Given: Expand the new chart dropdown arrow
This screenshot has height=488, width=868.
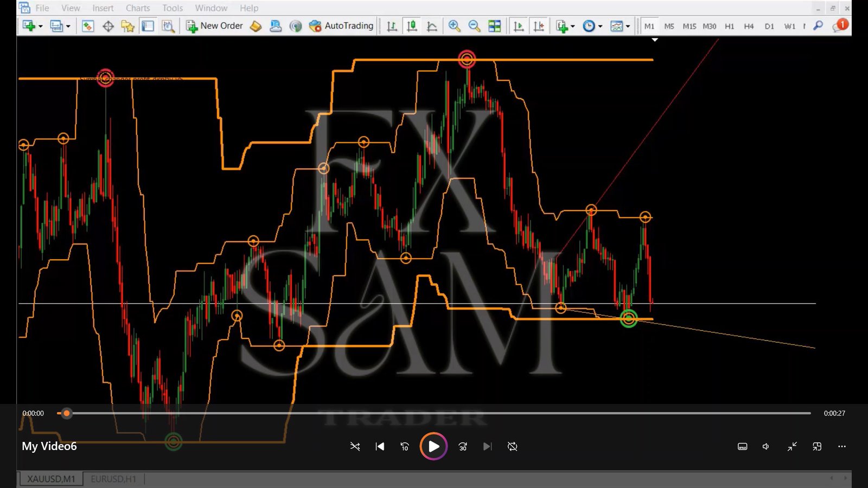Looking at the screenshot, I should (x=41, y=27).
